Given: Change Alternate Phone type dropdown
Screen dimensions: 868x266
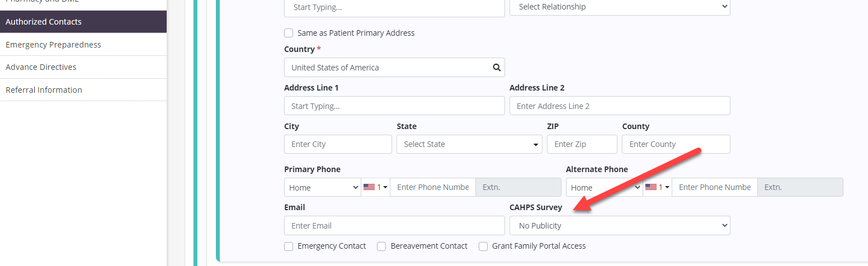Looking at the screenshot, I should point(604,187).
